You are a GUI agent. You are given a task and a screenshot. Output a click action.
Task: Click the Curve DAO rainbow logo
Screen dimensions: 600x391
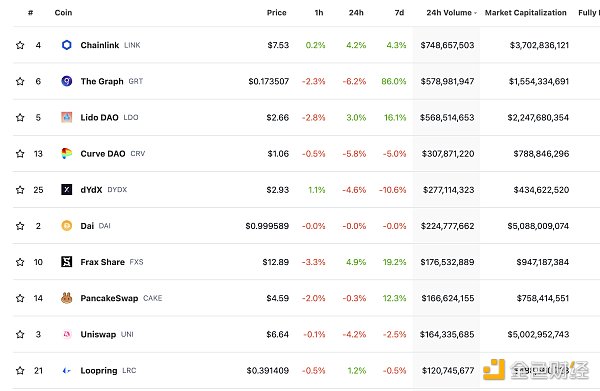tap(67, 153)
